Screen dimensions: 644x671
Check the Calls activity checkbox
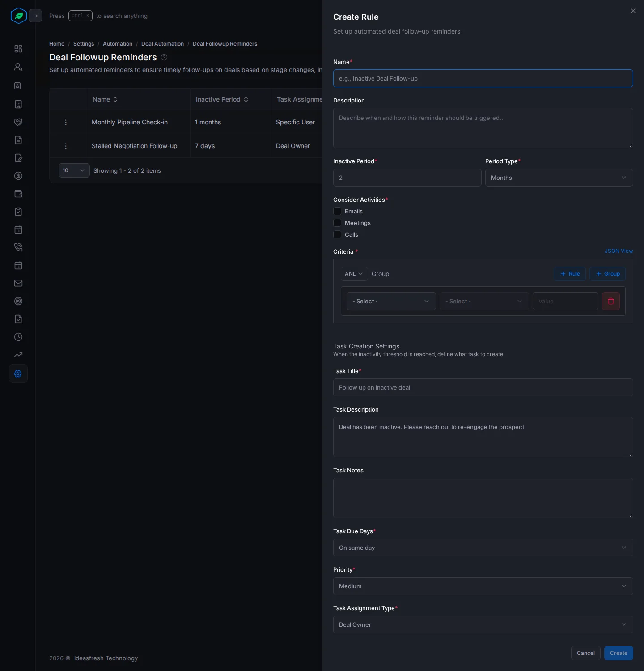point(337,234)
